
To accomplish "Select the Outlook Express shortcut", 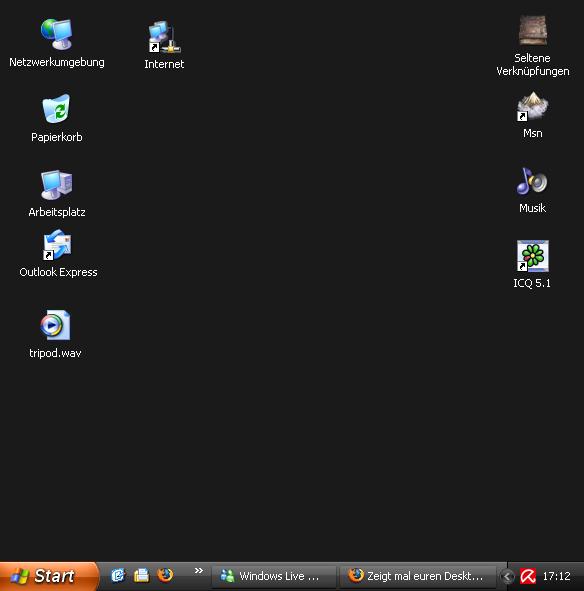I will click(58, 254).
